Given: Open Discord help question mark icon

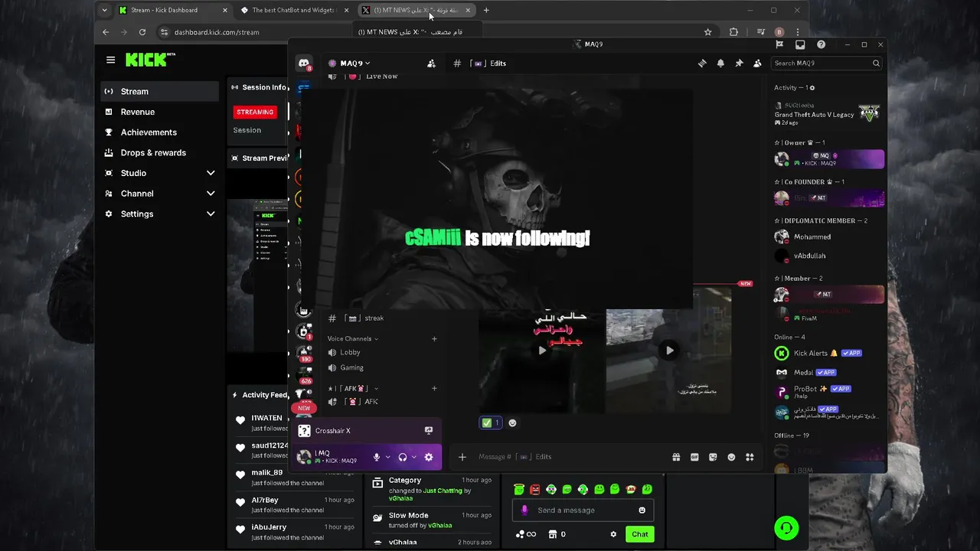Looking at the screenshot, I should click(x=821, y=44).
